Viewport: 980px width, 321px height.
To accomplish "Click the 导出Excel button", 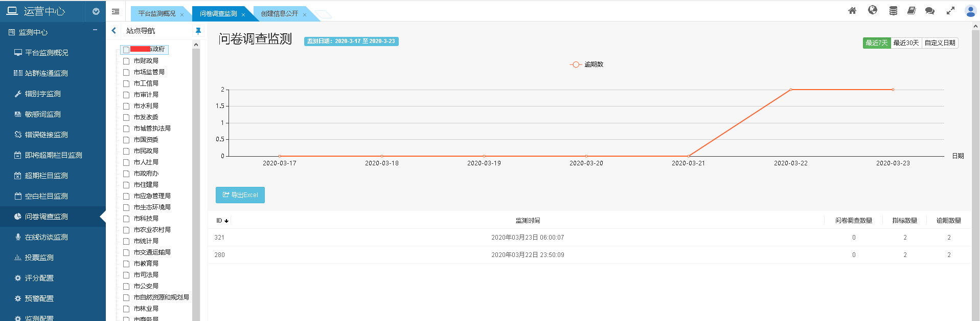I will (x=240, y=195).
